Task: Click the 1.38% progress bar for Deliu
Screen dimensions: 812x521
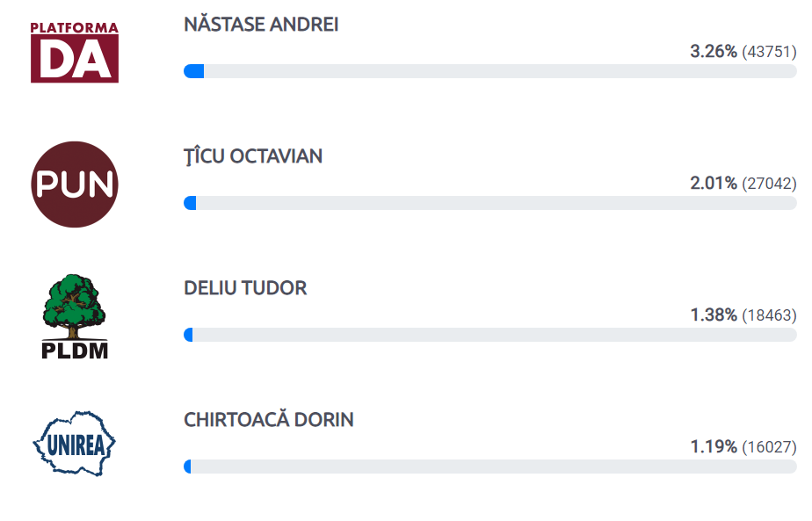Action: [489, 335]
